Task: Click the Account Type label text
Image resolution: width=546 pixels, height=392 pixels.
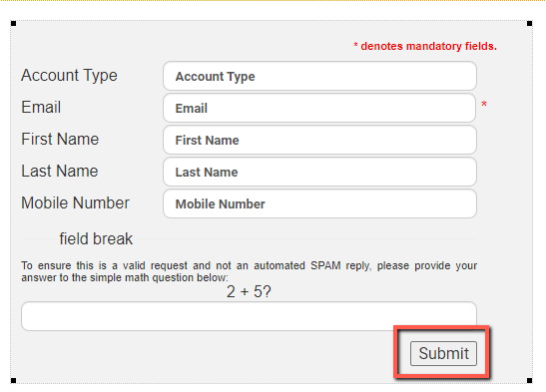Action: 69,76
